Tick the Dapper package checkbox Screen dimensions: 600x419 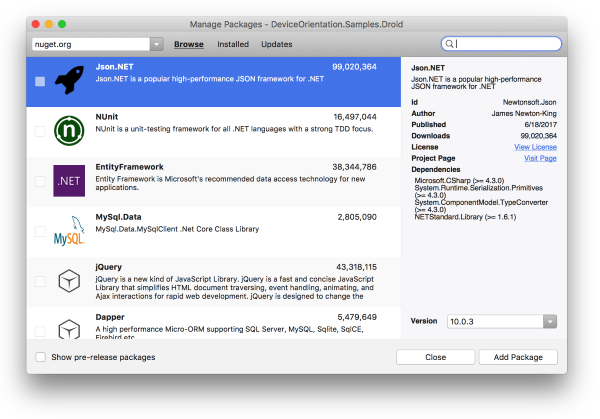(40, 331)
